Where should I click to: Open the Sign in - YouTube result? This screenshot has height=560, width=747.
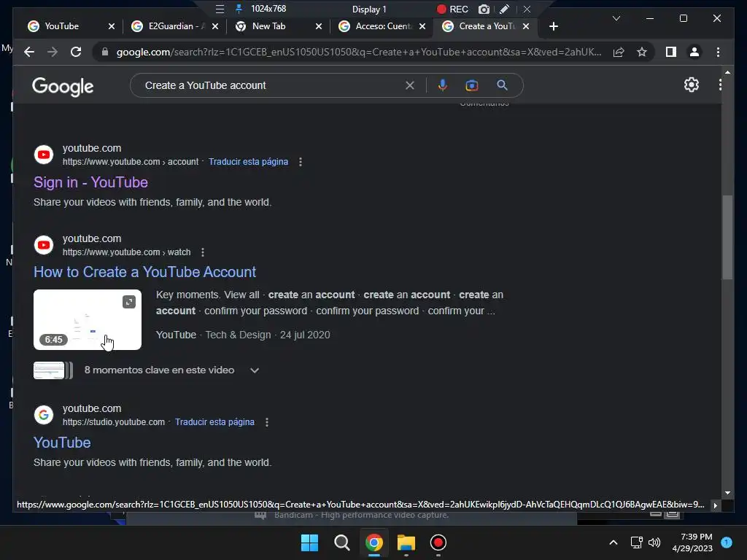click(x=90, y=182)
